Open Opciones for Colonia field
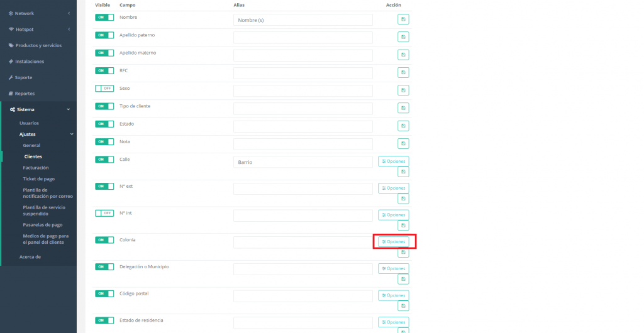The height and width of the screenshot is (333, 644). pos(394,241)
